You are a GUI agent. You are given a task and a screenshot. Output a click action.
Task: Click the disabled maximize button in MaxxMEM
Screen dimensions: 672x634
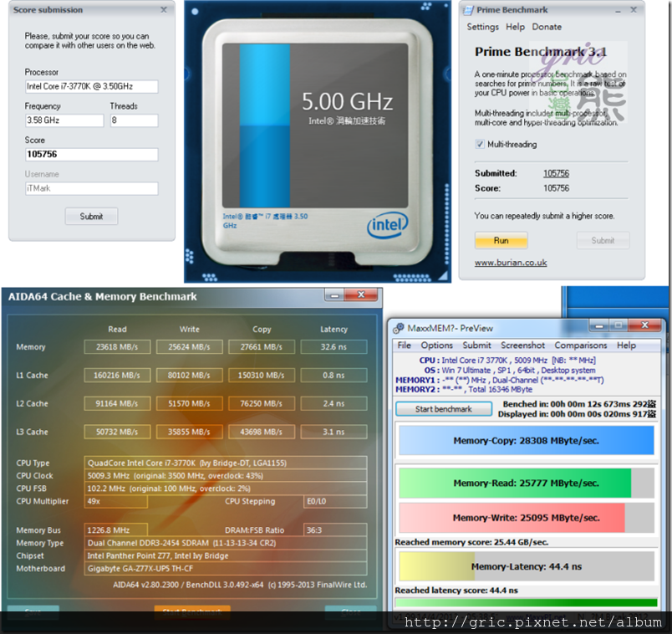point(618,325)
